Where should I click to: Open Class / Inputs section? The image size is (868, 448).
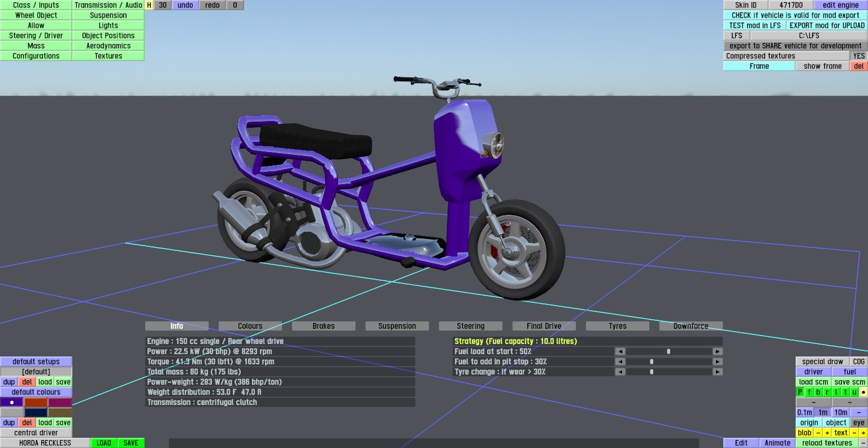click(36, 5)
